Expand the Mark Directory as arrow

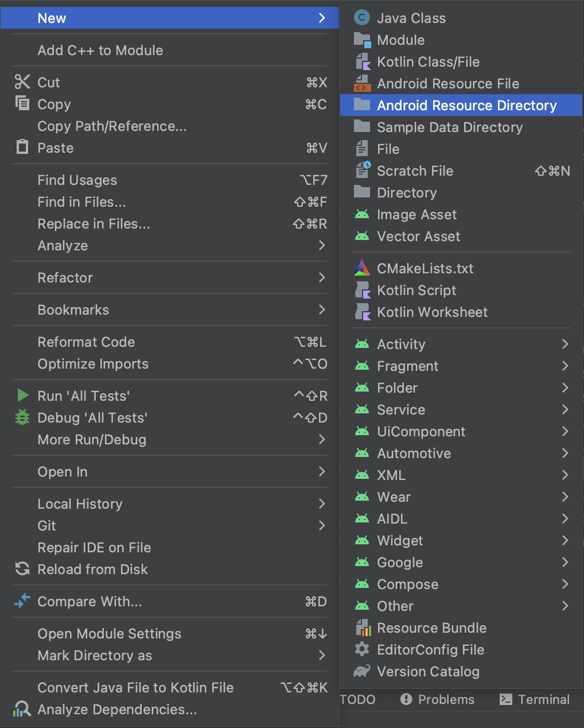pyautogui.click(x=322, y=655)
